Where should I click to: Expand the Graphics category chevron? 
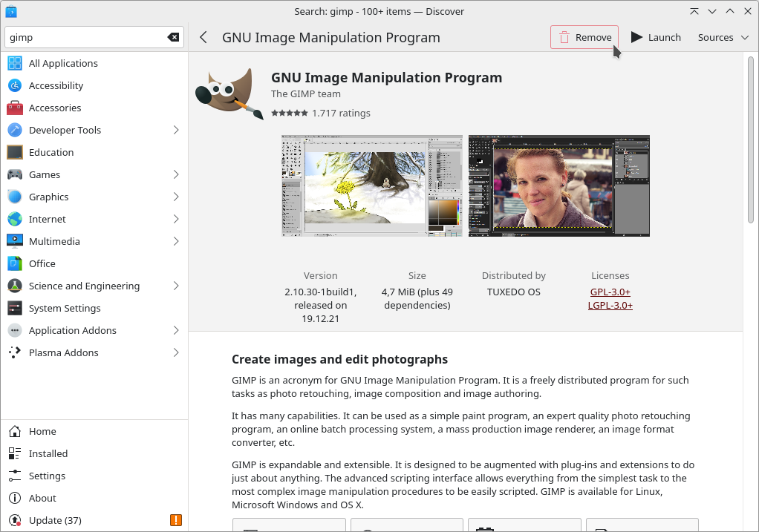[x=176, y=197]
